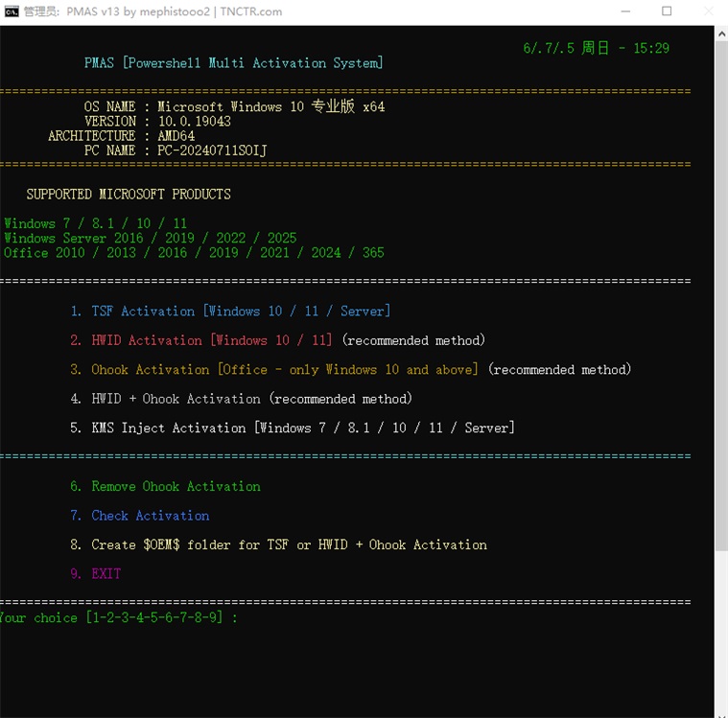Click option 7 'Check Activation'

[x=140, y=516]
